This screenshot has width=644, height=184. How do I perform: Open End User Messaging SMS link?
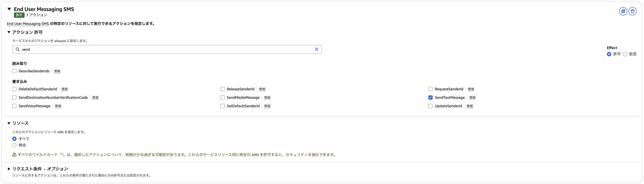28,24
